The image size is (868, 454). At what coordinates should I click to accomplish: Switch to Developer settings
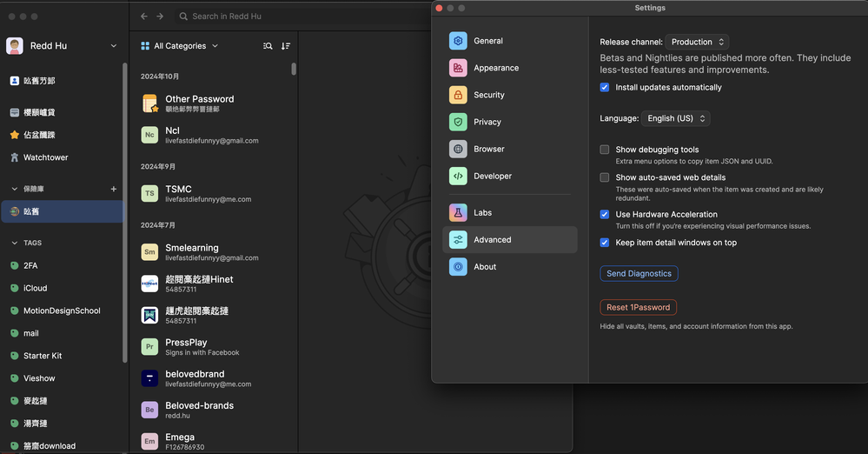(510, 176)
